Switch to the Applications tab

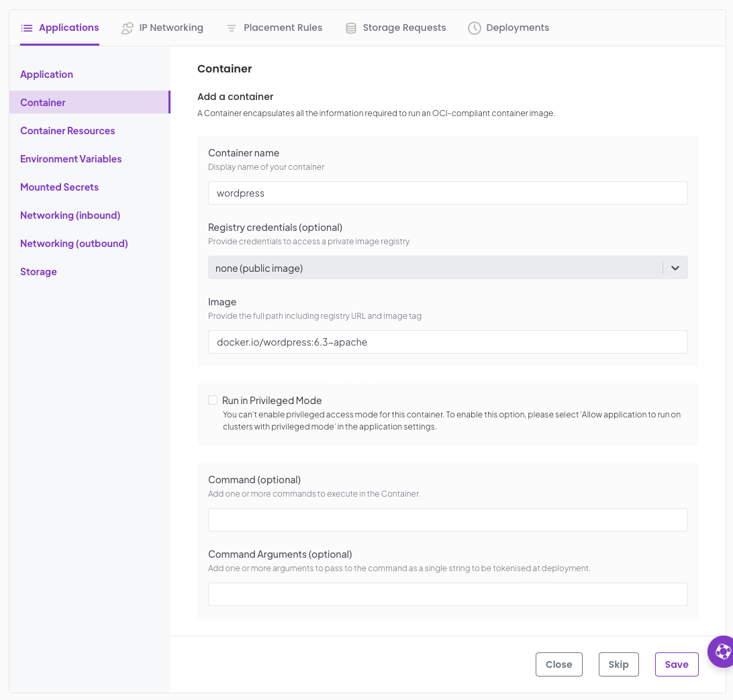tap(60, 28)
